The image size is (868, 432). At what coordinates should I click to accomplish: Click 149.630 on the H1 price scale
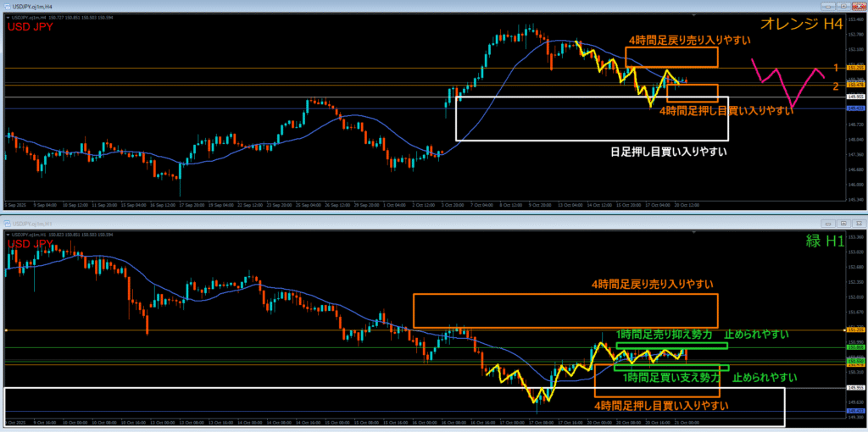pyautogui.click(x=854, y=402)
